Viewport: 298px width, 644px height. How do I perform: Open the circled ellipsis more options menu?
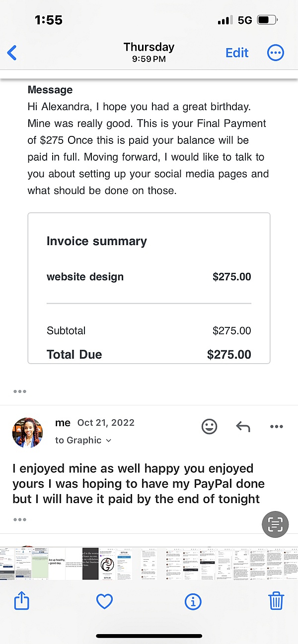coord(276,53)
